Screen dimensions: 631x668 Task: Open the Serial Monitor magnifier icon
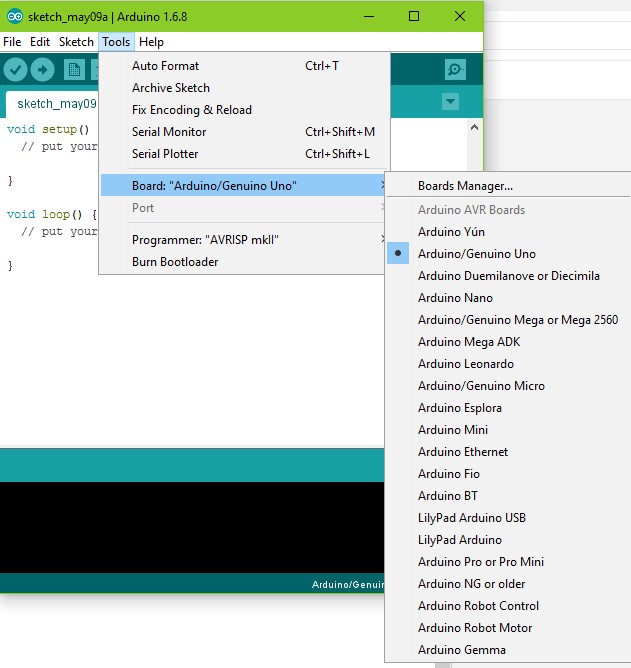pyautogui.click(x=455, y=69)
